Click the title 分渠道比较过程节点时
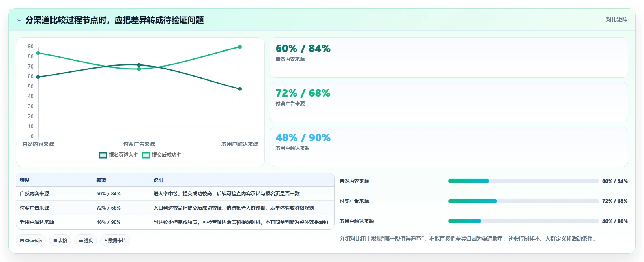Viewport: 644px width, 262px height. point(114,20)
